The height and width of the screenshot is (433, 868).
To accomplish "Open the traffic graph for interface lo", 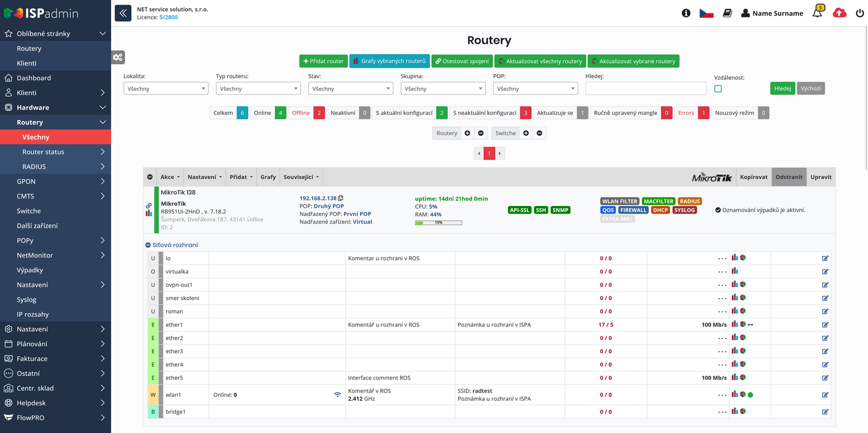I will click(x=734, y=258).
